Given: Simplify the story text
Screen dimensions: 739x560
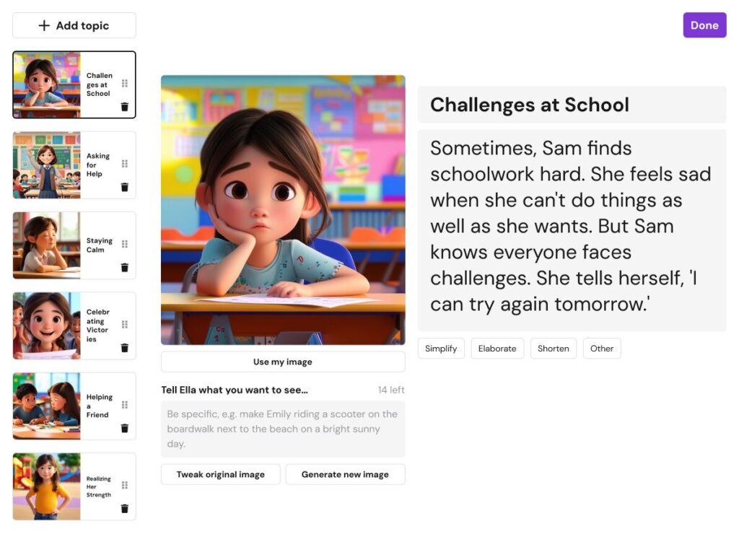Looking at the screenshot, I should [440, 349].
